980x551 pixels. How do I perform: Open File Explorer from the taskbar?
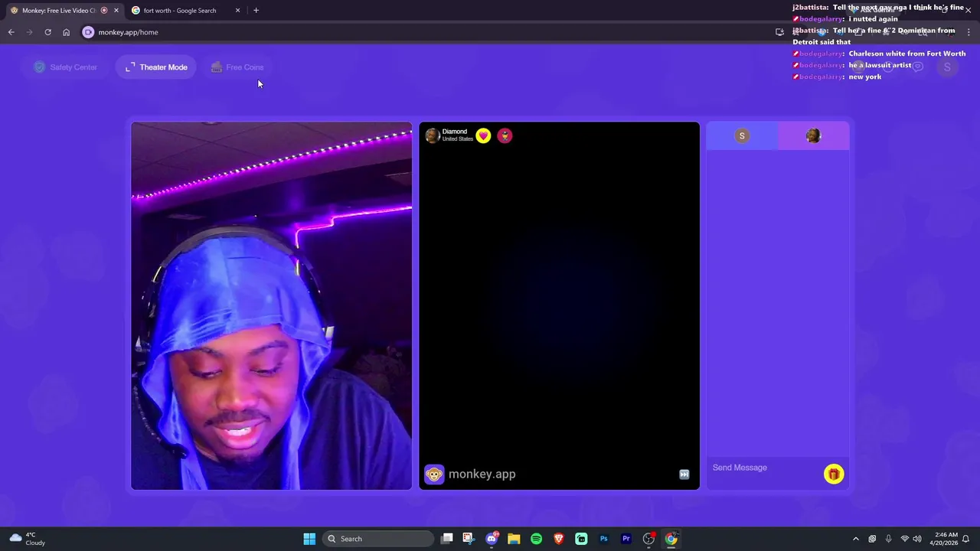tap(514, 539)
